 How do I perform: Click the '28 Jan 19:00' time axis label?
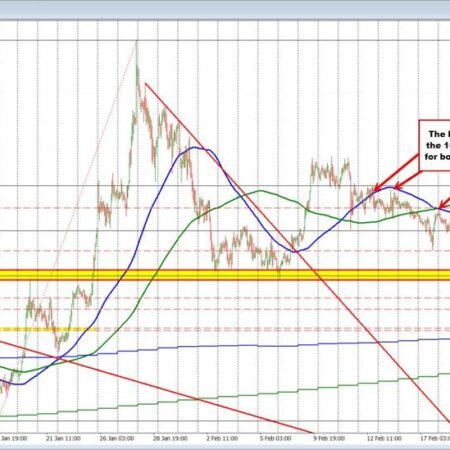pyautogui.click(x=170, y=438)
